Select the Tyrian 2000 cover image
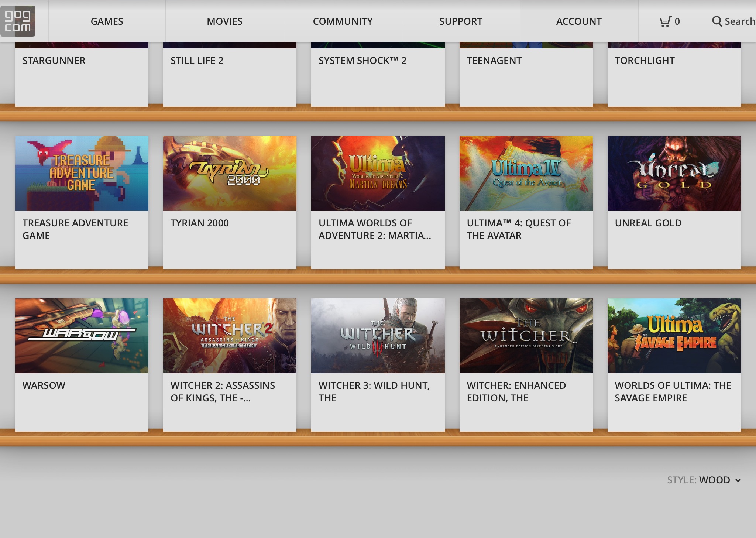The width and height of the screenshot is (756, 538). pos(230,173)
